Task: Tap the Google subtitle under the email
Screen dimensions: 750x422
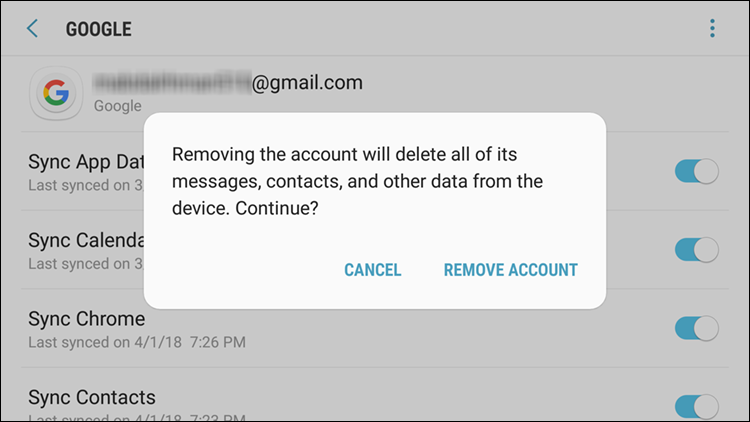Action: 116,105
